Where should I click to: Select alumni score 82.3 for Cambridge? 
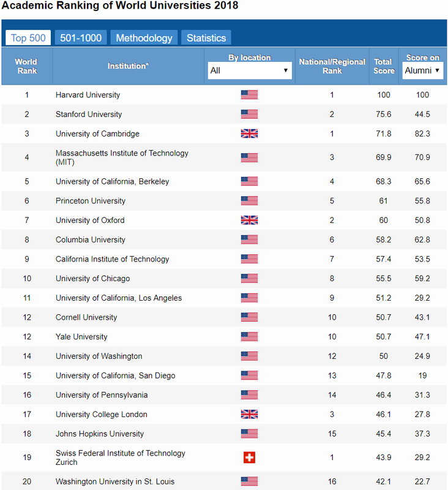tap(422, 134)
